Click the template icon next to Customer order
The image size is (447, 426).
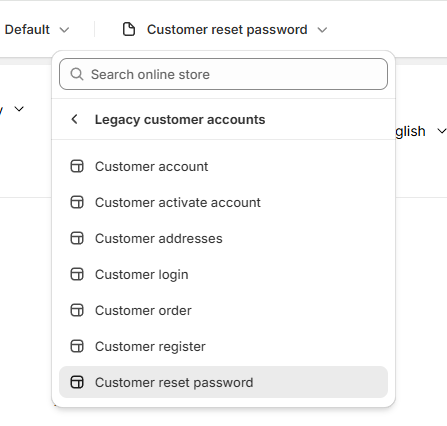[77, 310]
